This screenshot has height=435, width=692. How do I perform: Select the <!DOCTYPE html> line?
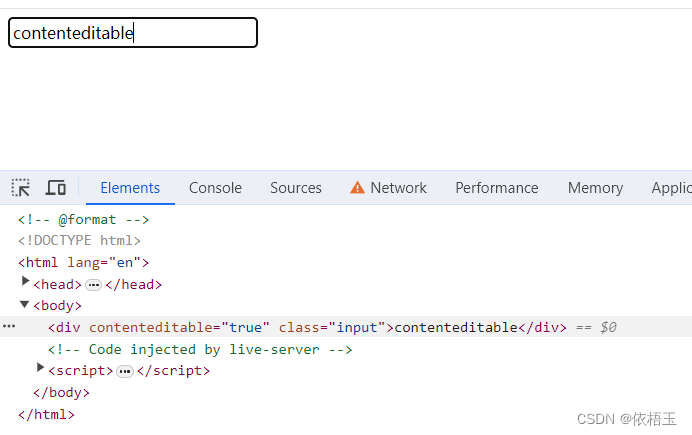pyautogui.click(x=79, y=240)
